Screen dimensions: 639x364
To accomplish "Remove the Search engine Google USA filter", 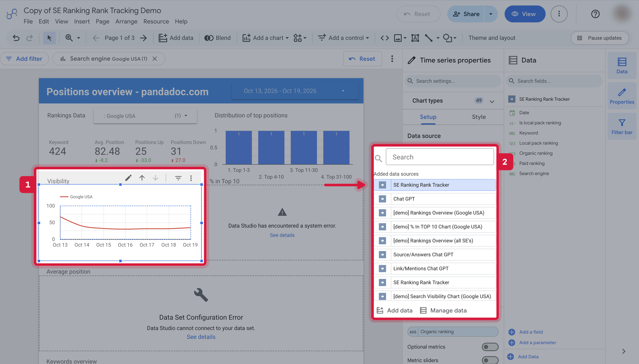I will [155, 58].
